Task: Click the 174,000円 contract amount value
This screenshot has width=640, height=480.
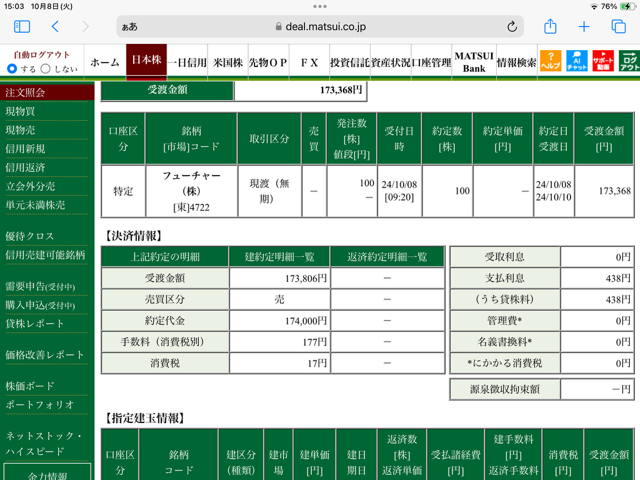Action: pos(306,321)
